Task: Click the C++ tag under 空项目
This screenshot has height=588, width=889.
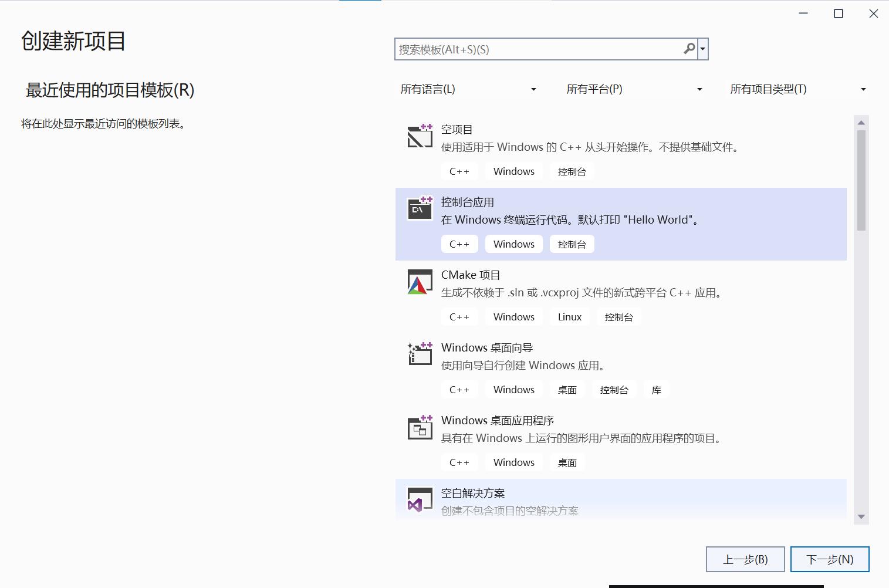Action: (459, 171)
